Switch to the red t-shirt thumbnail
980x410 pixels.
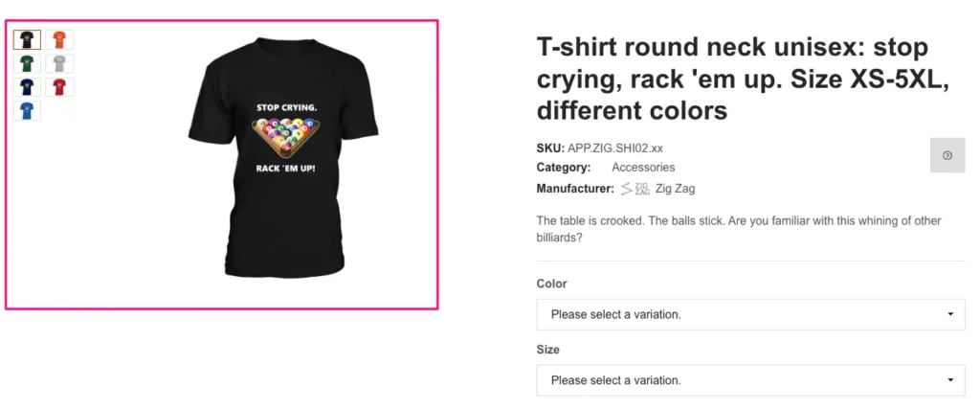(59, 87)
